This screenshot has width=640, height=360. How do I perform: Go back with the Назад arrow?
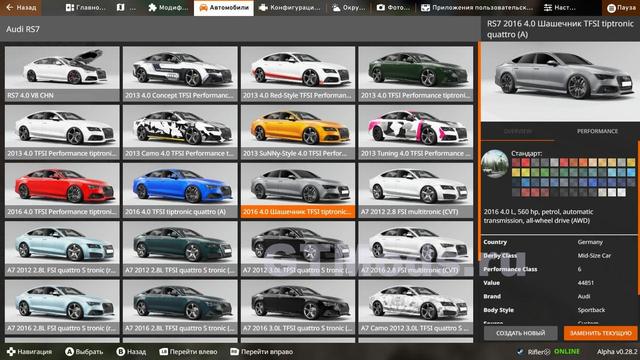20,7
